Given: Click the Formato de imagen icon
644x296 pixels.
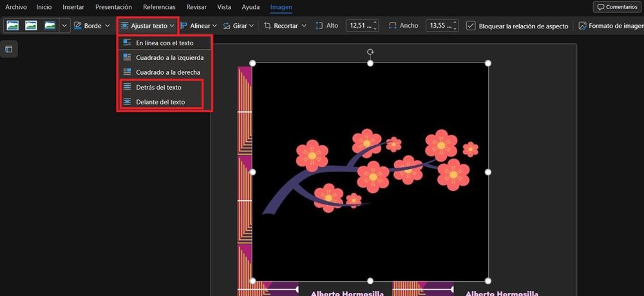Looking at the screenshot, I should pos(583,26).
